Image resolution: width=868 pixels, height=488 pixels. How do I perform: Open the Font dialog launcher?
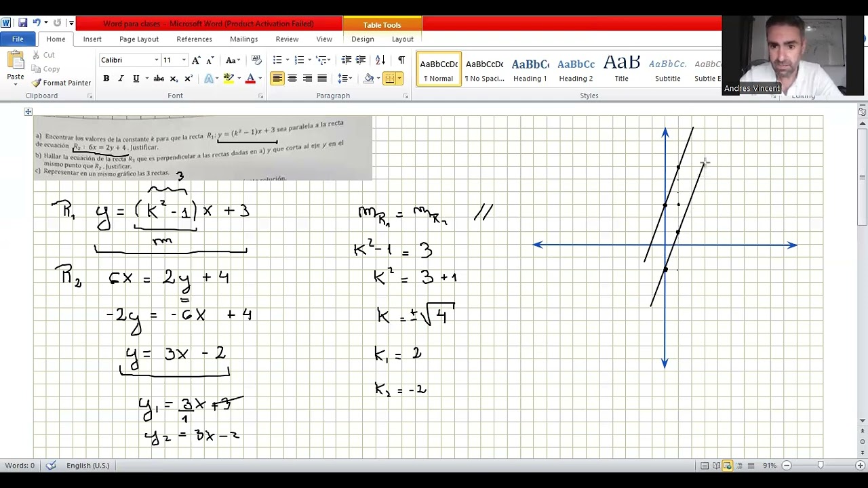(260, 96)
